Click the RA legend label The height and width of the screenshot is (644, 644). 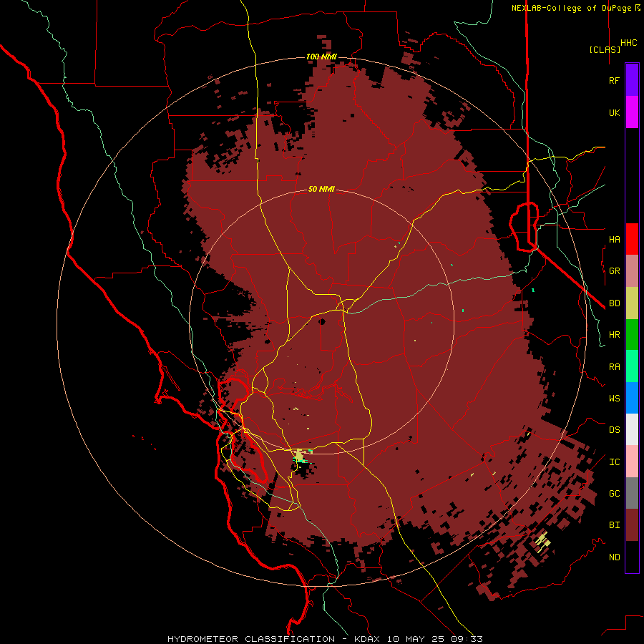point(614,367)
